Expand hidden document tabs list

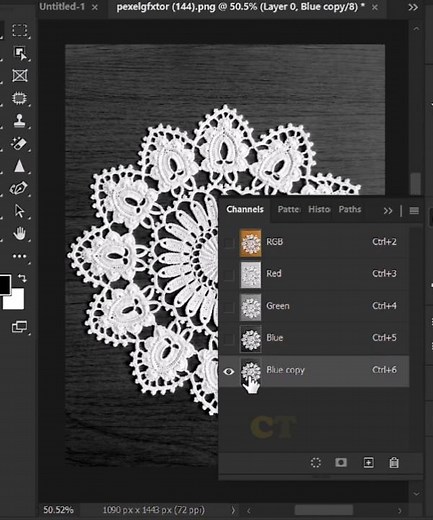413,7
